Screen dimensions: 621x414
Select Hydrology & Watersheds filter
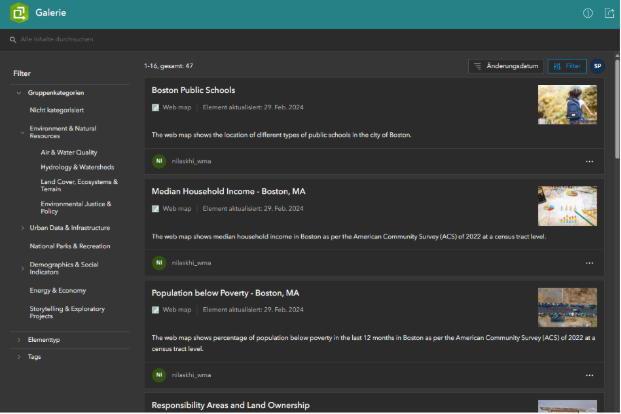tap(77, 167)
